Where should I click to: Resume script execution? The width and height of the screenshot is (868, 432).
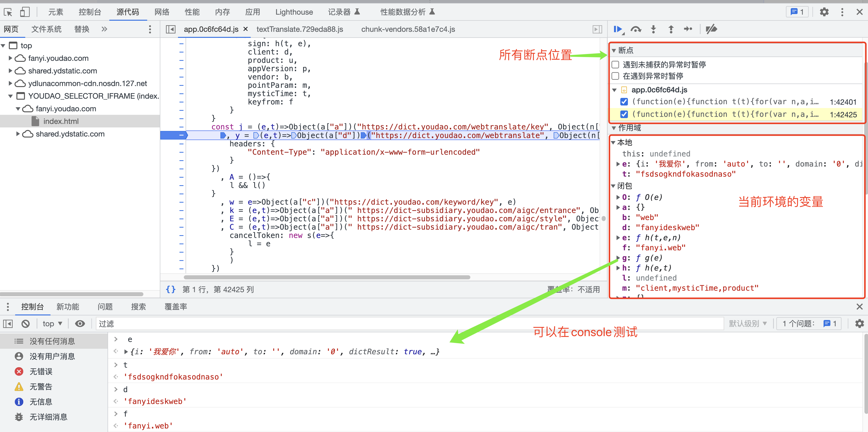[619, 29]
